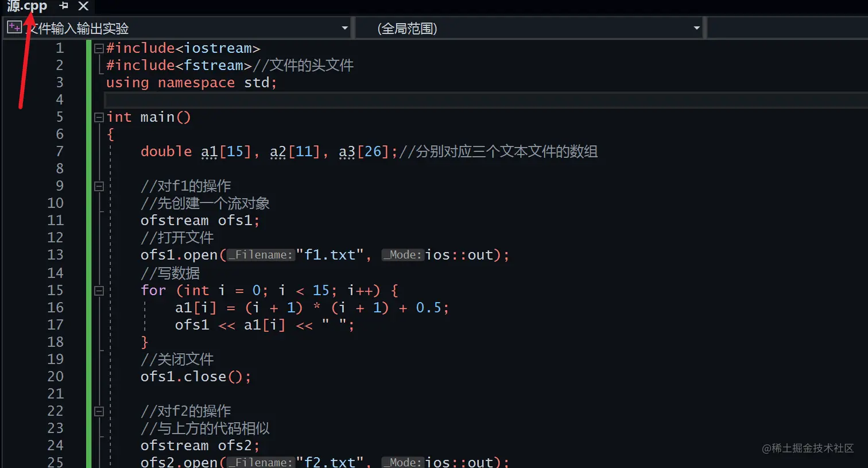This screenshot has width=868, height=468.
Task: Click the C++ project icon beside 文件输入输出实验
Action: 14,27
